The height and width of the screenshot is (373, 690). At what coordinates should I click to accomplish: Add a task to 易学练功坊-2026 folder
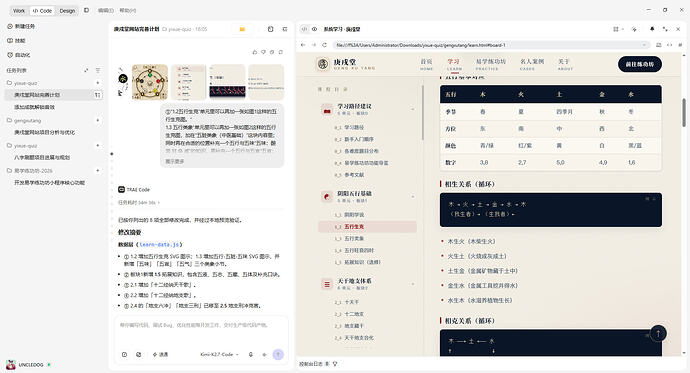pos(97,170)
